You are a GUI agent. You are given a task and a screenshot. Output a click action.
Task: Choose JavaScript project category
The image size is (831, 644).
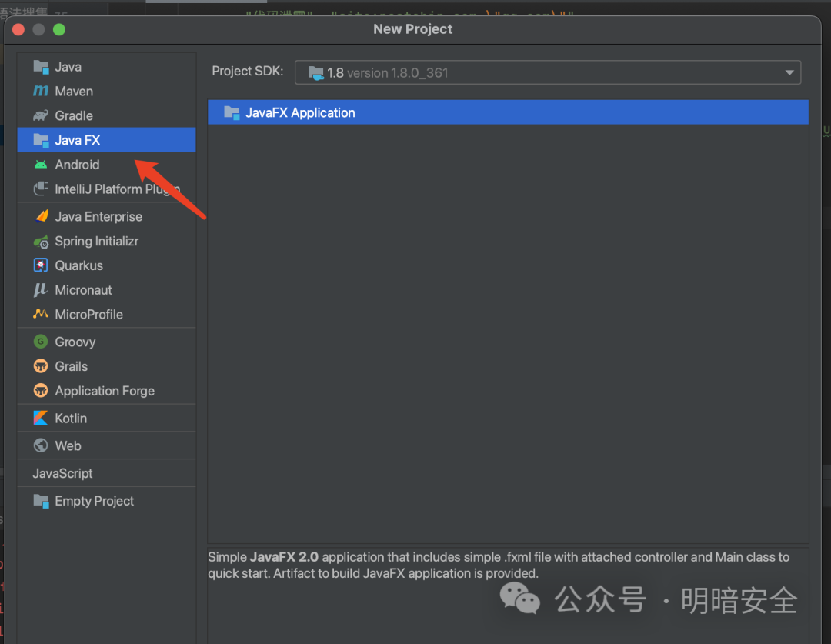coord(62,474)
